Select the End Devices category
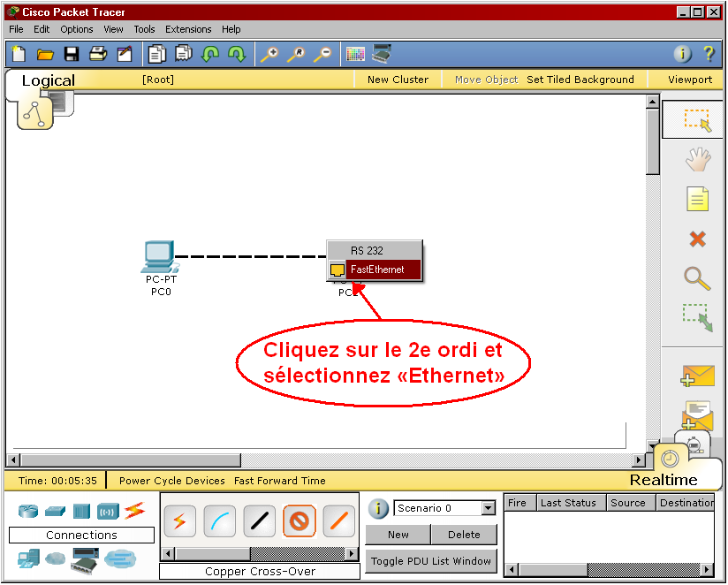The image size is (728, 585). coord(29,559)
